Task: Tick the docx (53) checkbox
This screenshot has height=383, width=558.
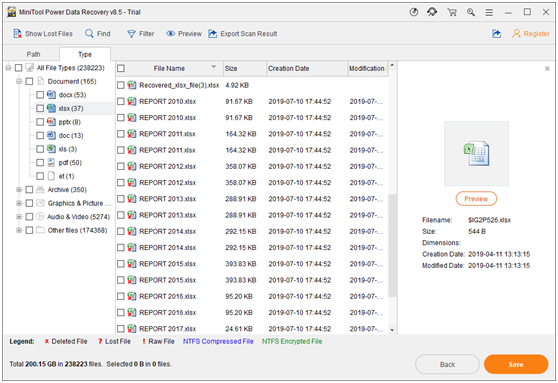Action: click(40, 95)
